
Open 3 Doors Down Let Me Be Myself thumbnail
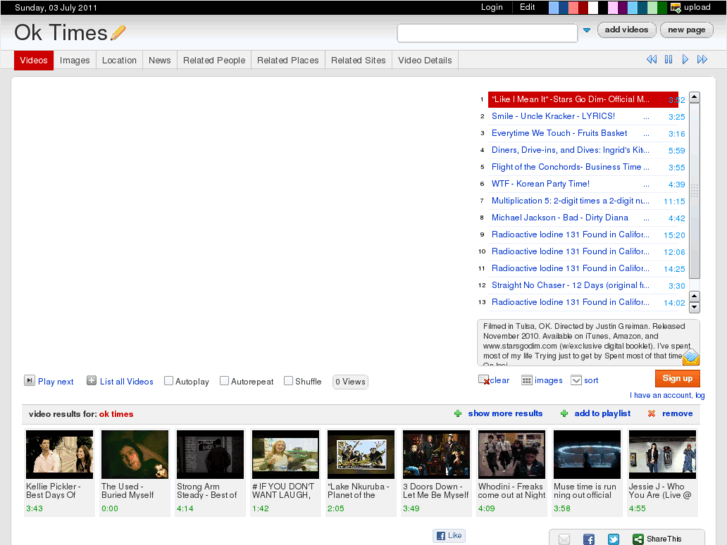[436, 454]
